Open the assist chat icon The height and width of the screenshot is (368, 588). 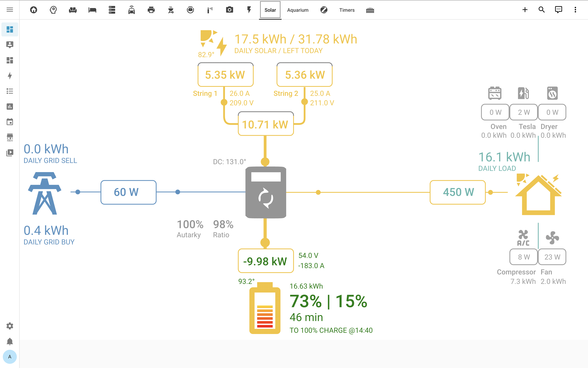558,10
